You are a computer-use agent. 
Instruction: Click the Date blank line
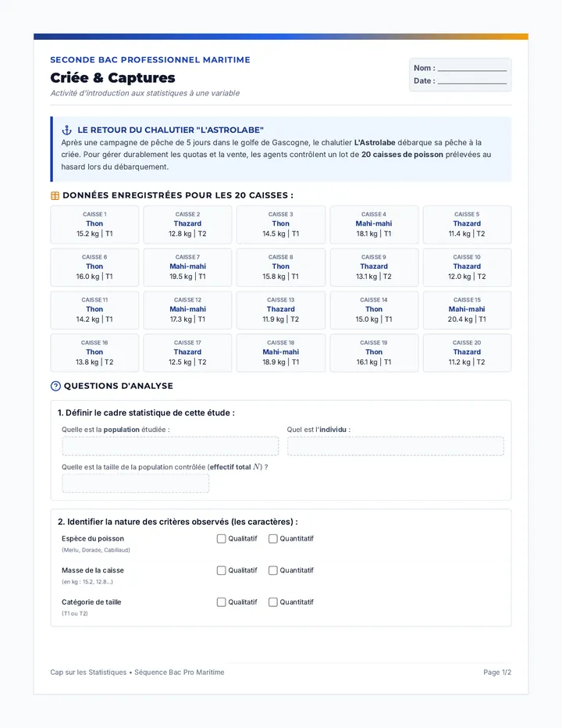click(x=472, y=81)
